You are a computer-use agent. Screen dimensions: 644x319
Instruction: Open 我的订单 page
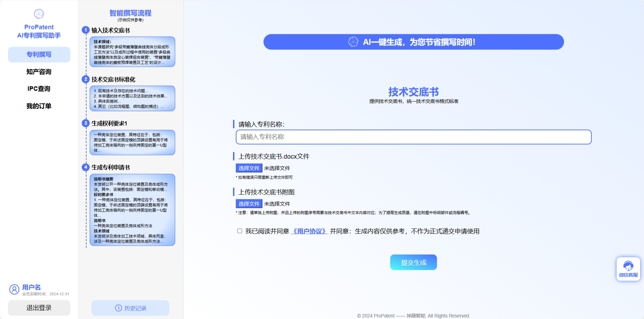38,106
